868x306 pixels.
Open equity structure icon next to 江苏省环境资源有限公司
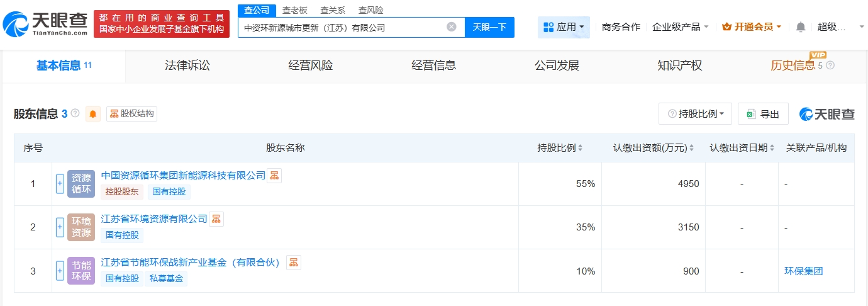pyautogui.click(x=216, y=219)
